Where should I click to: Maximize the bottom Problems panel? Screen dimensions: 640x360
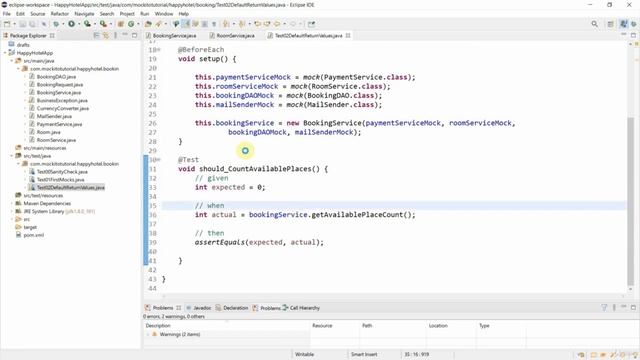[x=633, y=308]
